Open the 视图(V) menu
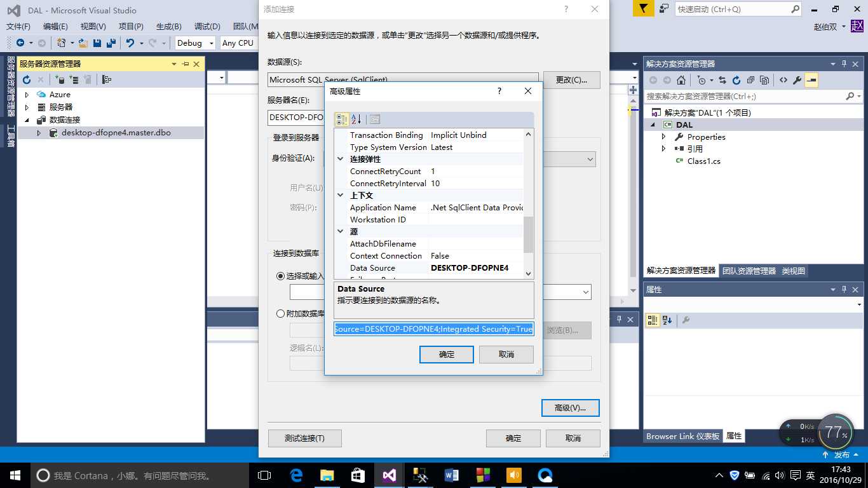The width and height of the screenshot is (868, 488). pyautogui.click(x=93, y=26)
